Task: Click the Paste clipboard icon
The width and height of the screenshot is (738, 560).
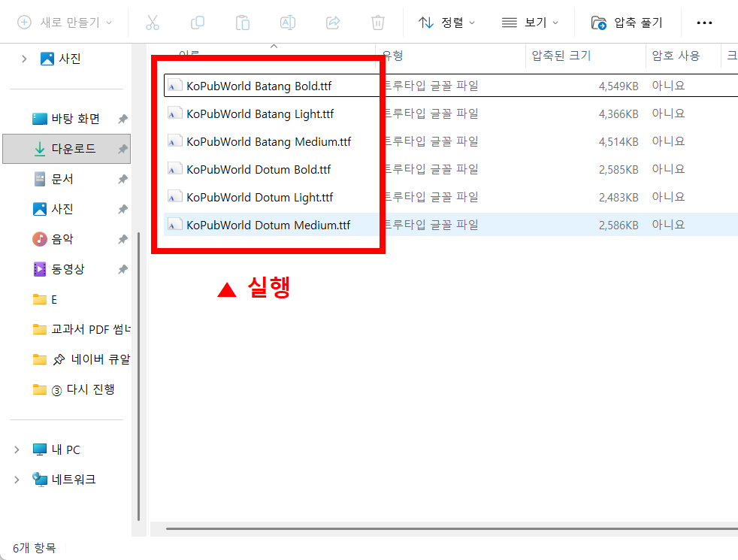Action: 243,23
